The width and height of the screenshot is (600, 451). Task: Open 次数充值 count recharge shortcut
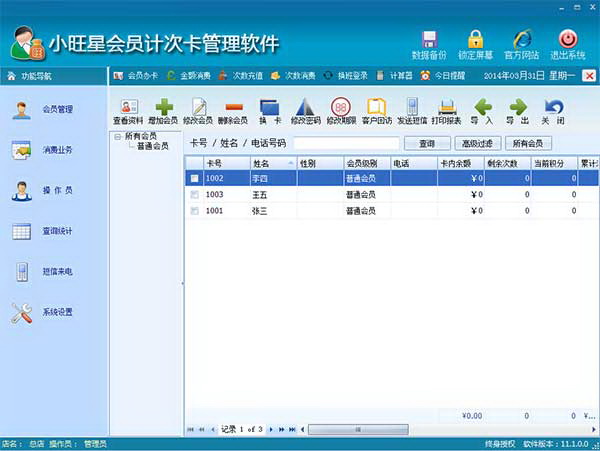[241, 76]
